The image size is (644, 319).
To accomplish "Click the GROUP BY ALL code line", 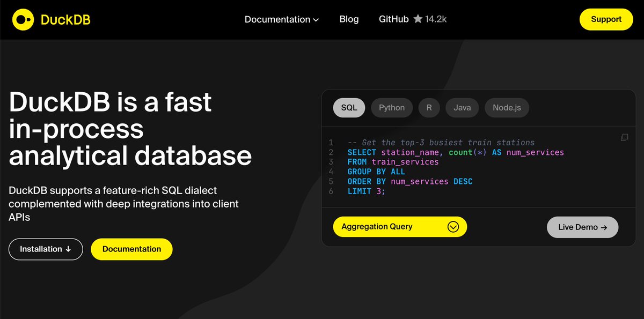I will (376, 172).
